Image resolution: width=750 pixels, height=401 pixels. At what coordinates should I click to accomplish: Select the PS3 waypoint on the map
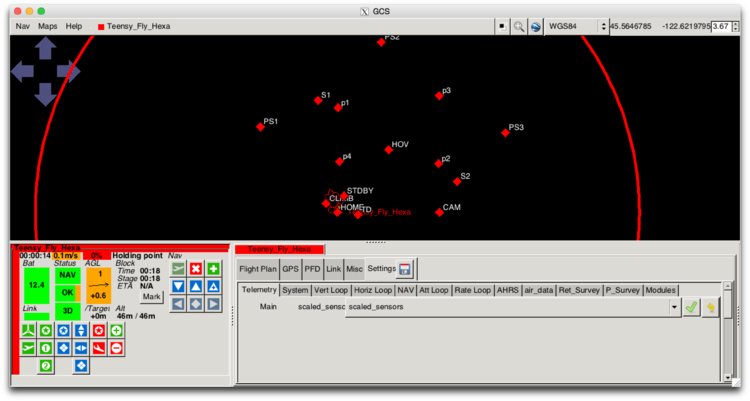pos(506,133)
